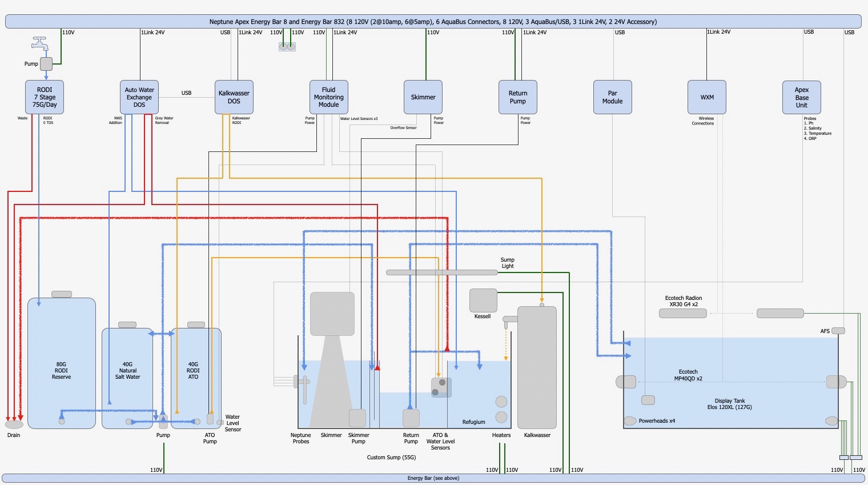Select the 40G RODI ATO tank
This screenshot has height=485, width=868.
[196, 378]
